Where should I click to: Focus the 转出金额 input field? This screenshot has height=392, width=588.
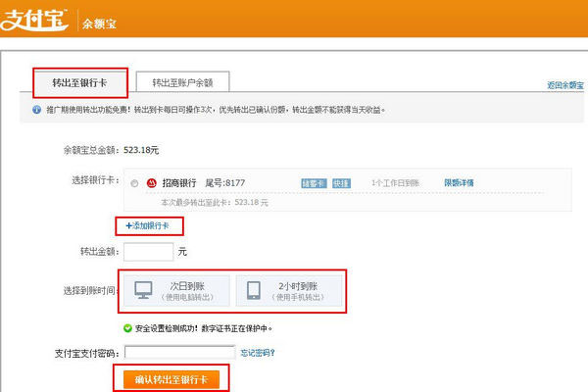coord(149,252)
